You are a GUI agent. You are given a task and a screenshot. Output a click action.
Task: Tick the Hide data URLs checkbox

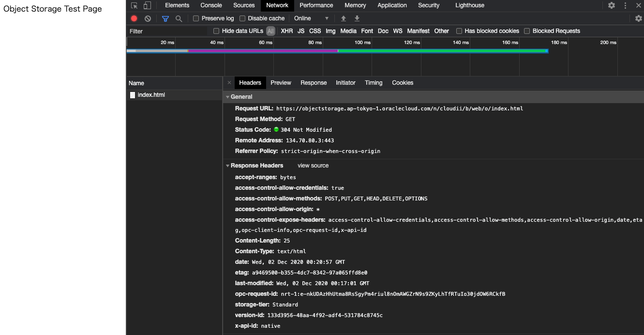click(216, 31)
